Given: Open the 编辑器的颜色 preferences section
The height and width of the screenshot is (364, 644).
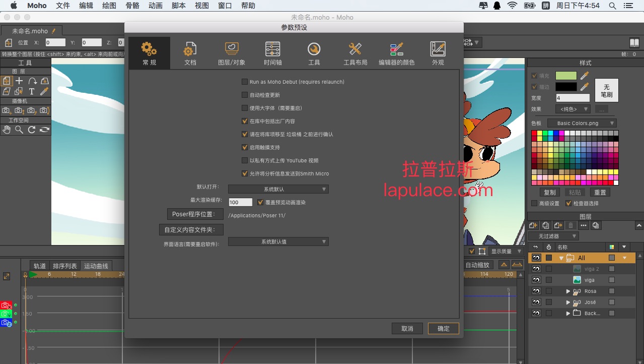Looking at the screenshot, I should 396,53.
